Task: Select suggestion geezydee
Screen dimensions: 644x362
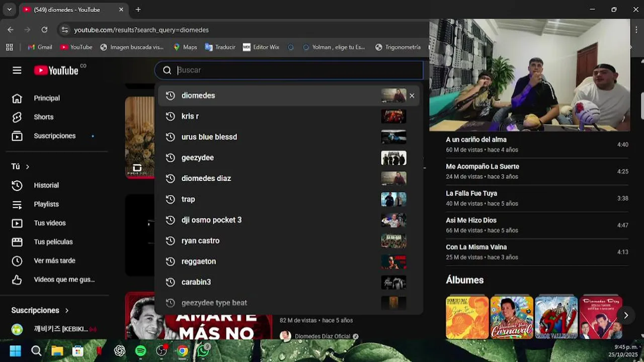Action: 290,157
